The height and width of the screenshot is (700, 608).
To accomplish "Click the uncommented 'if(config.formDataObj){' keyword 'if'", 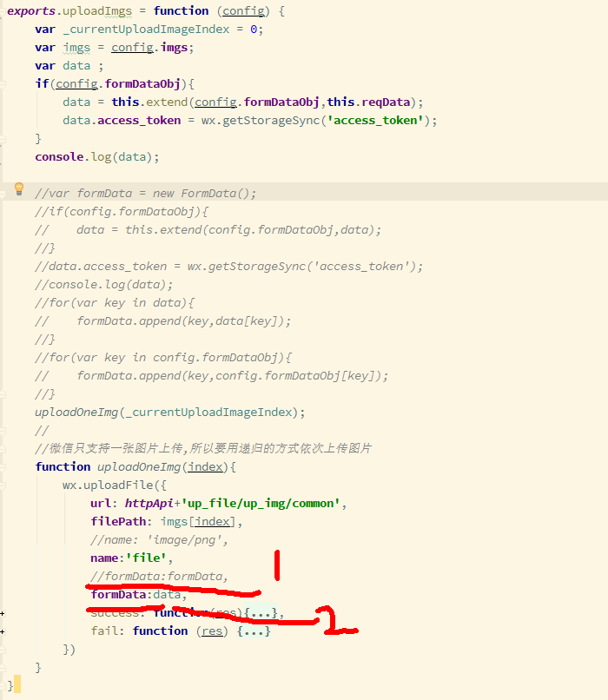I will [42, 84].
